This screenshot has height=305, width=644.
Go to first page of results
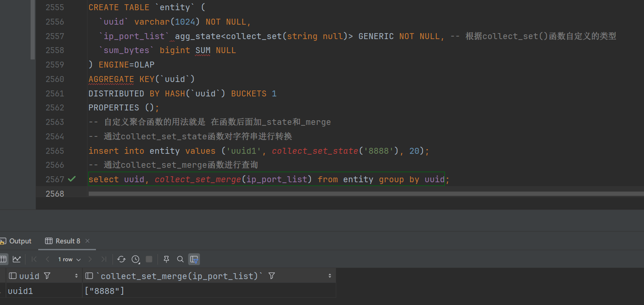(34, 259)
